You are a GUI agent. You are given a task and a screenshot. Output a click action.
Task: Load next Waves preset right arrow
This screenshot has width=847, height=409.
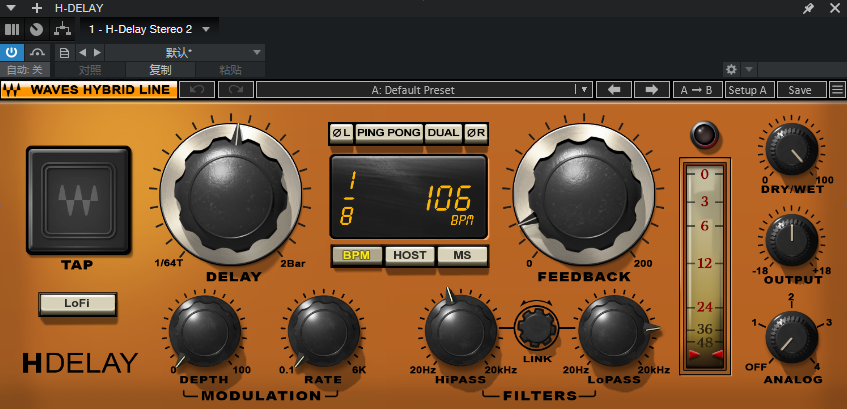point(652,90)
